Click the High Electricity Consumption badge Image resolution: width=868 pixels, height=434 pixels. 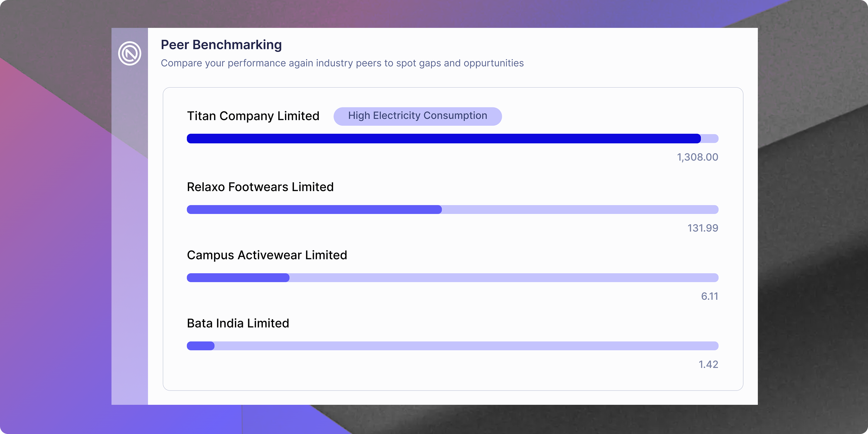[x=417, y=116]
